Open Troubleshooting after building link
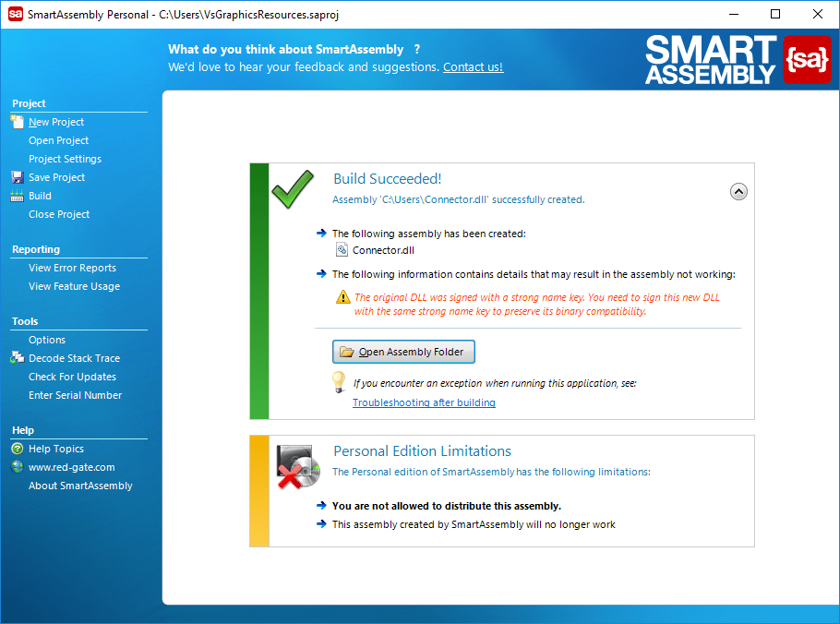Image resolution: width=840 pixels, height=624 pixels. (x=424, y=402)
